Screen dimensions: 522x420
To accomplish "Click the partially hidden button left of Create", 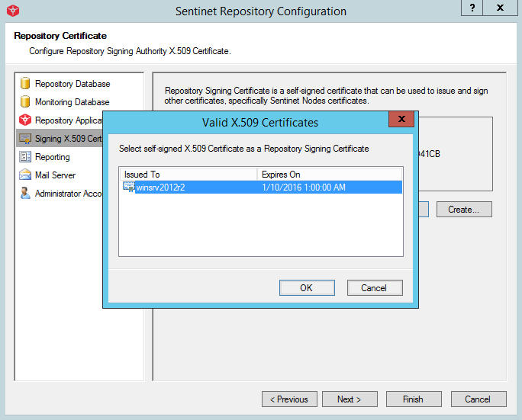I will (x=424, y=209).
